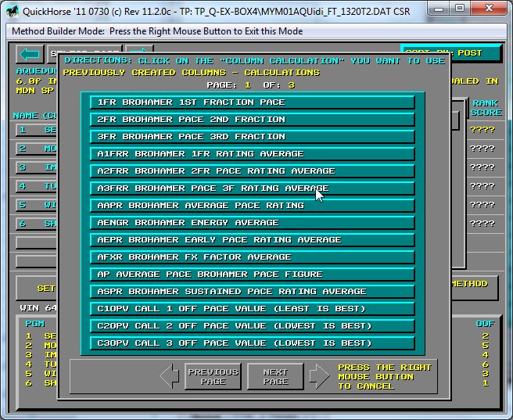The width and height of the screenshot is (513, 420).
Task: Choose 2FR Brohamer Pace 2nd Fraction
Action: [x=252, y=120]
